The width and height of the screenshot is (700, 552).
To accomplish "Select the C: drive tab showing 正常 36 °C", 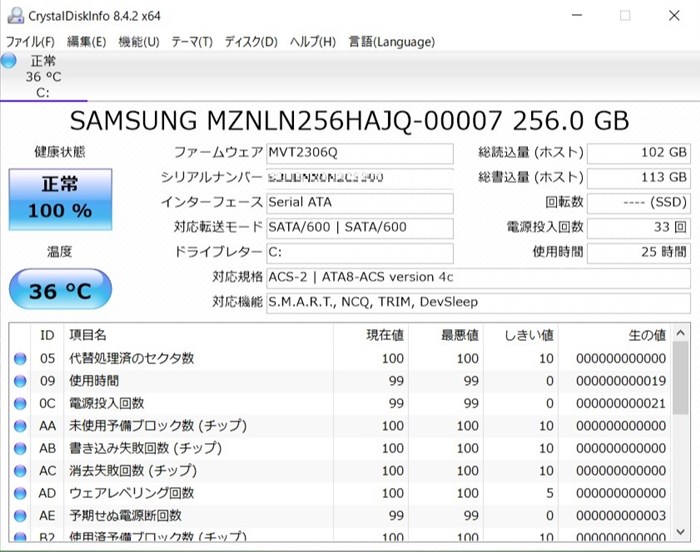I will click(x=43, y=76).
